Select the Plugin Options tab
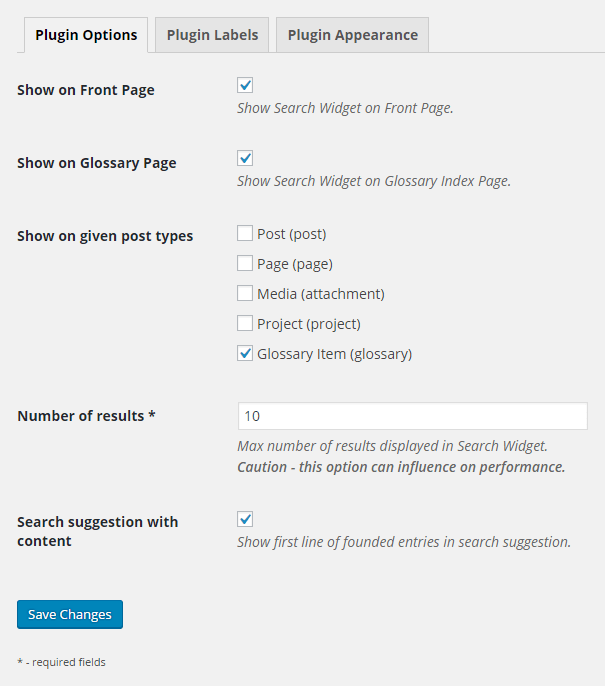The height and width of the screenshot is (686, 605). tap(86, 35)
